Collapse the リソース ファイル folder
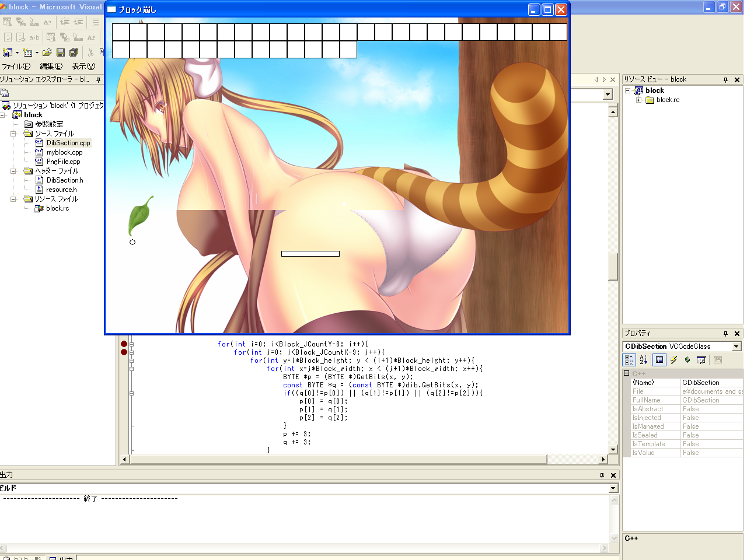The height and width of the screenshot is (560, 747). (13, 199)
